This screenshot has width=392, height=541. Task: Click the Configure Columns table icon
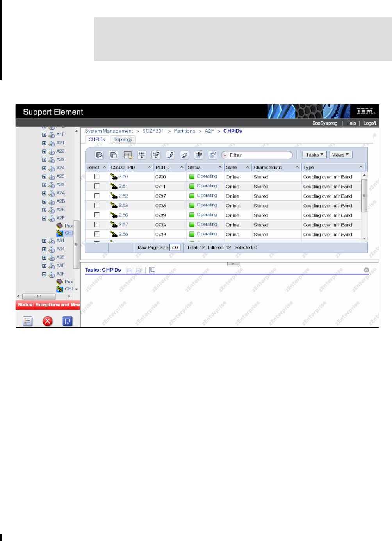pos(128,155)
